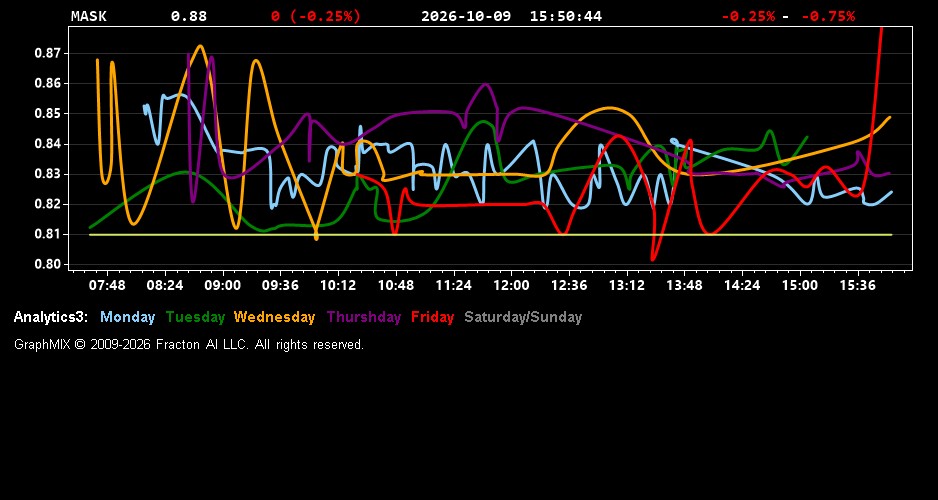Select the Saturday/Sunday legend entry
Image resolution: width=938 pixels, height=500 pixels.
pos(523,318)
